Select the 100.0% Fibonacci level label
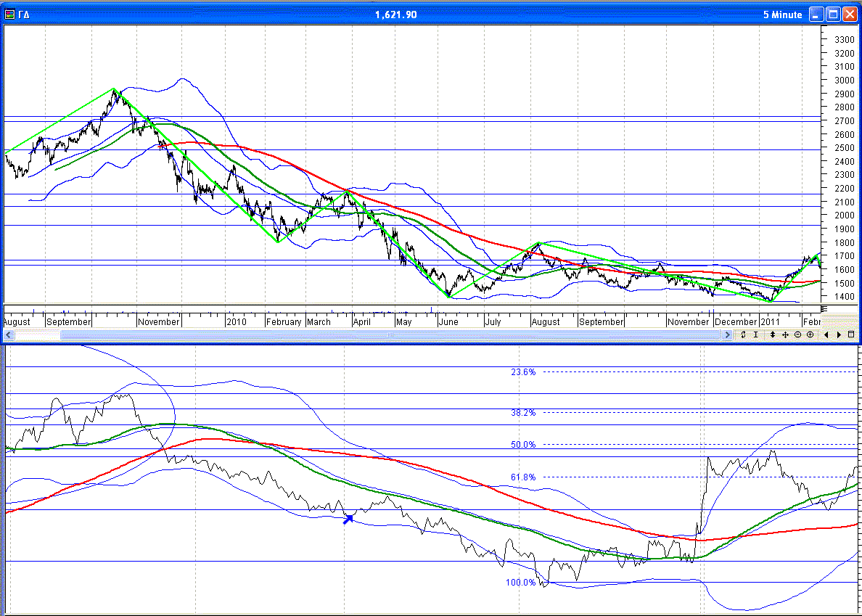This screenshot has width=862, height=616. point(521,583)
